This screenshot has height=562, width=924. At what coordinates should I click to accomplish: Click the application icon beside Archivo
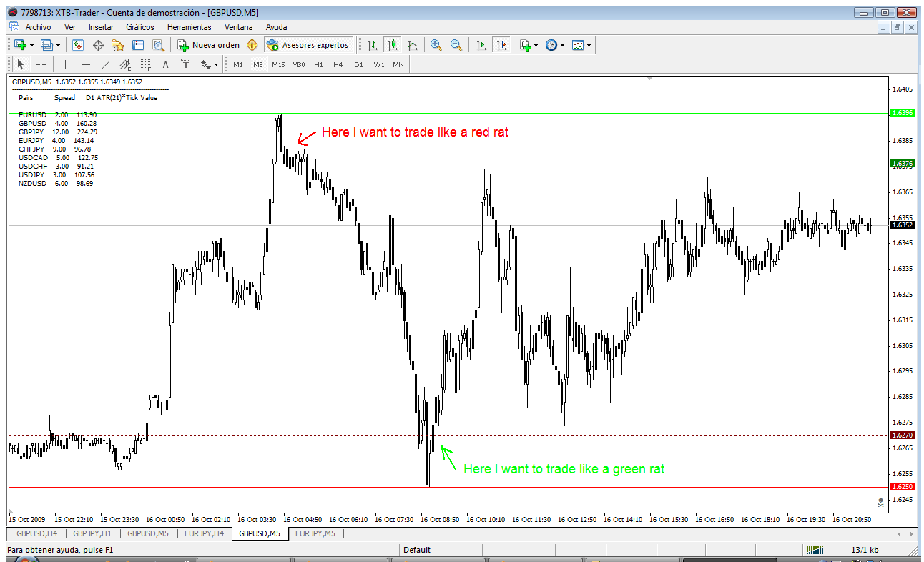(13, 26)
